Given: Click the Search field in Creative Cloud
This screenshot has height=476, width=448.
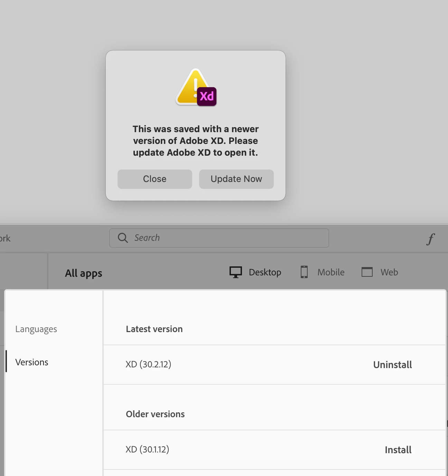Looking at the screenshot, I should point(219,238).
